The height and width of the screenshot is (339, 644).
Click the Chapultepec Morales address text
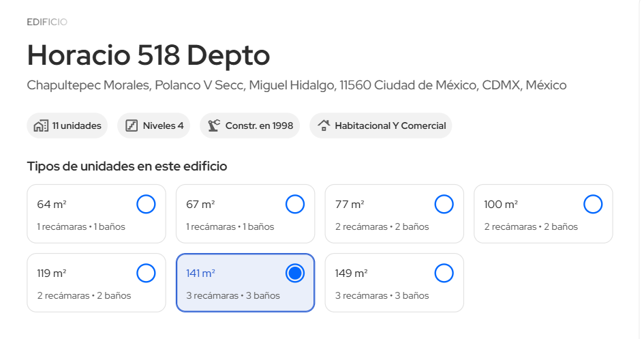[296, 85]
